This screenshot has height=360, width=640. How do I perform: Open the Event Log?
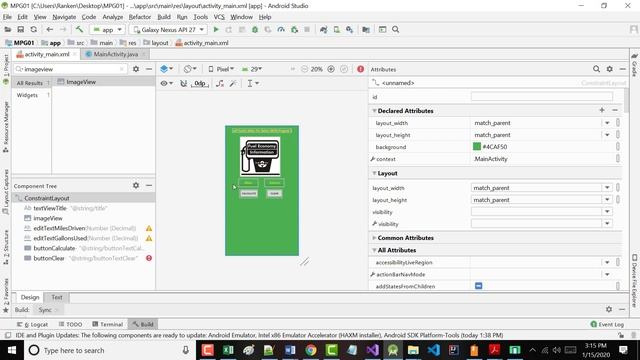pyautogui.click(x=607, y=324)
